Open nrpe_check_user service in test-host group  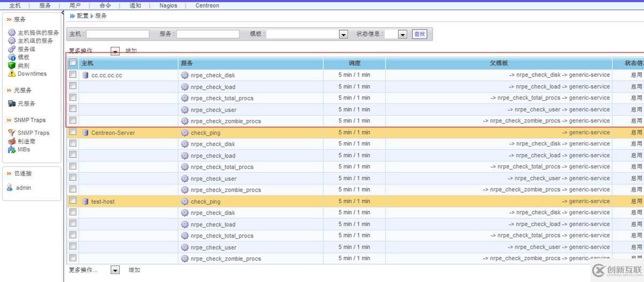coord(214,247)
